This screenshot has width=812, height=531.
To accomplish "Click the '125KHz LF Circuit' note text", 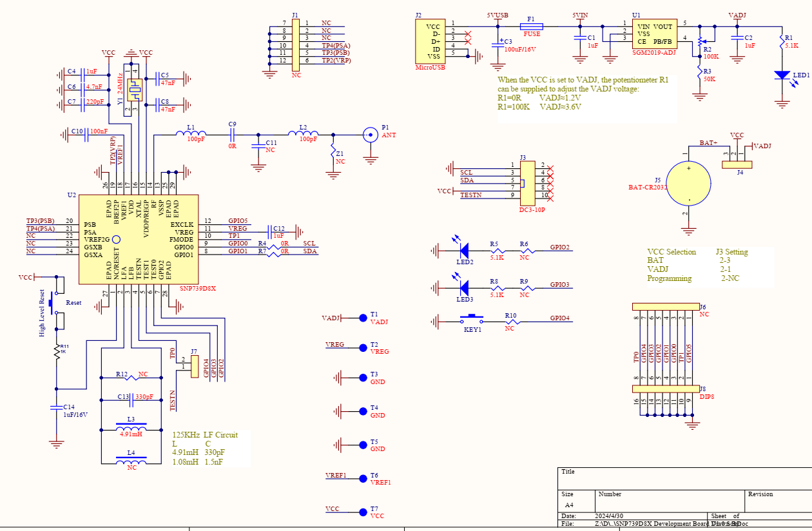I will point(205,435).
